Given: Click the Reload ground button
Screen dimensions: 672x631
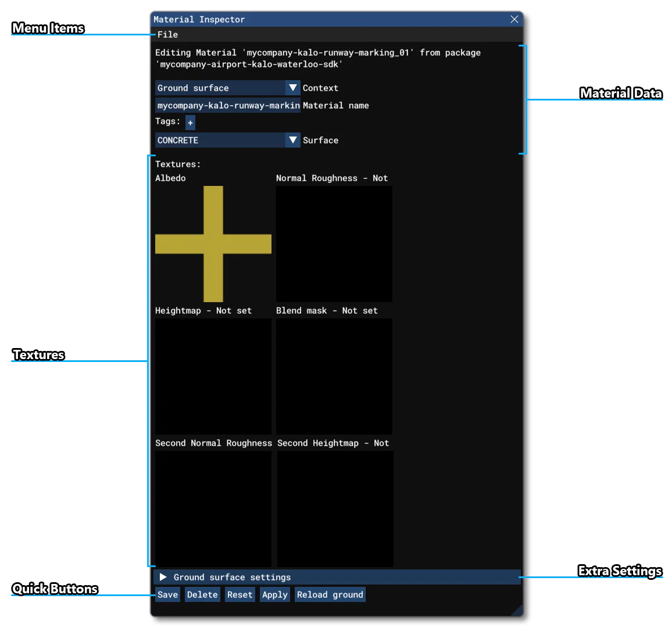Looking at the screenshot, I should (x=330, y=594).
